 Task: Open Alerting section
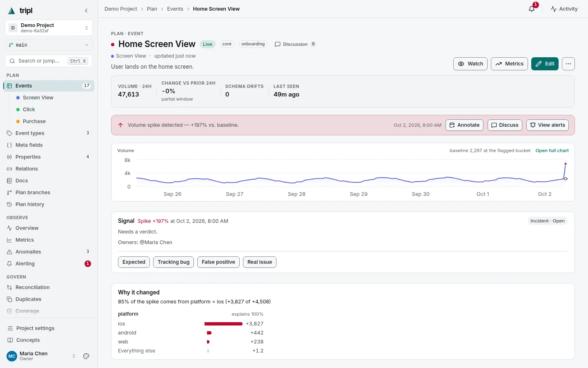pos(49,264)
